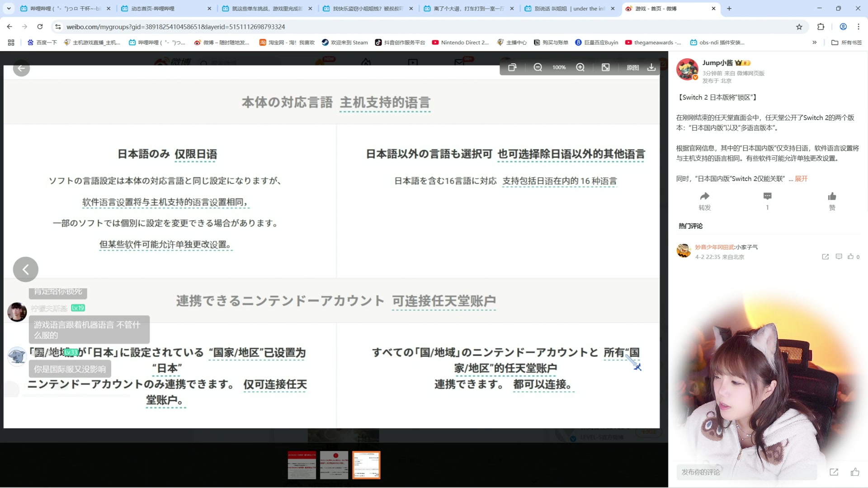Open 巨量百应Buyin bookmark

coord(596,42)
